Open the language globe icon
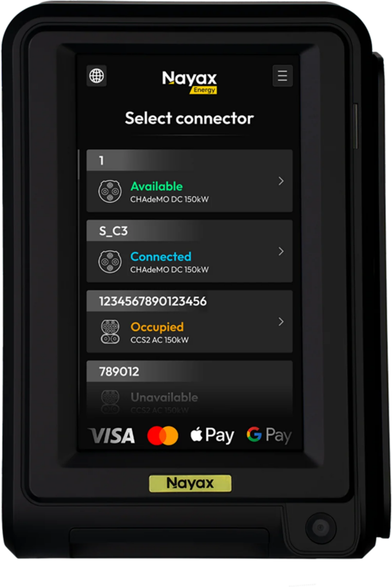 97,76
